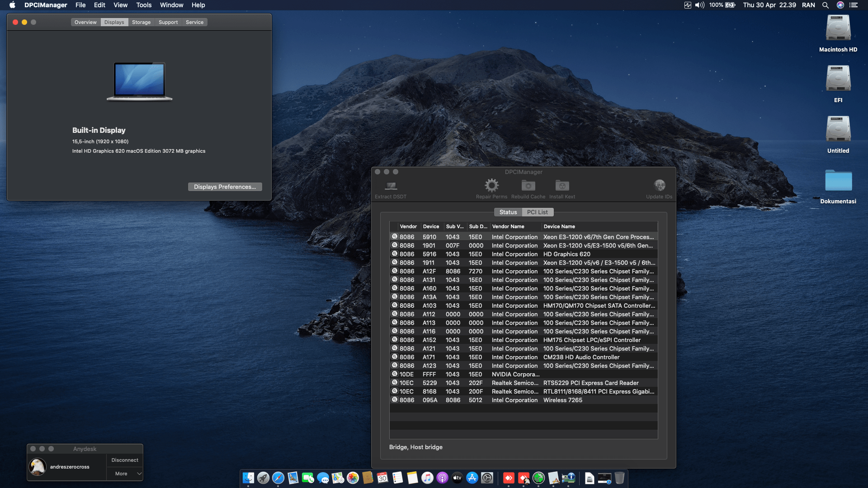This screenshot has height=488, width=868.
Task: Open FaceTime from the Dock
Action: [308, 478]
